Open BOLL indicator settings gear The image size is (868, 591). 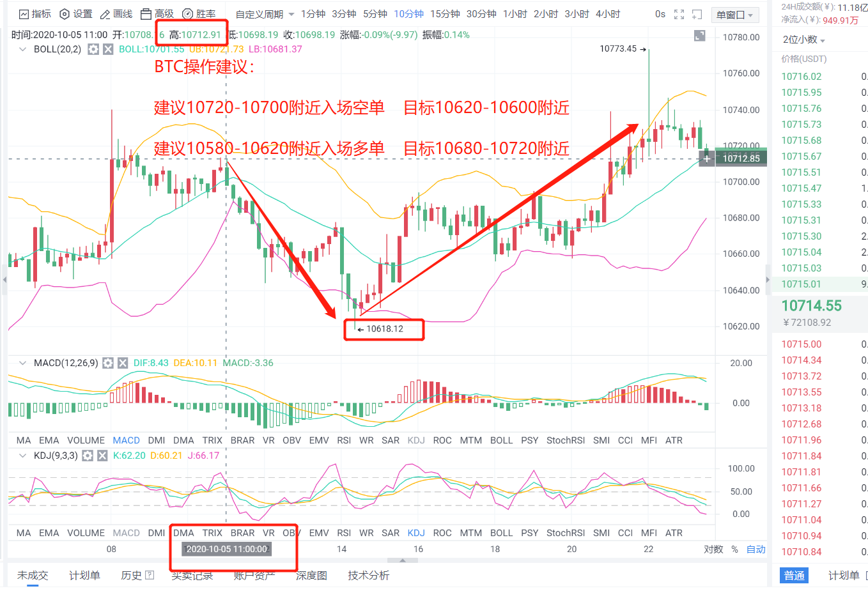pos(92,49)
